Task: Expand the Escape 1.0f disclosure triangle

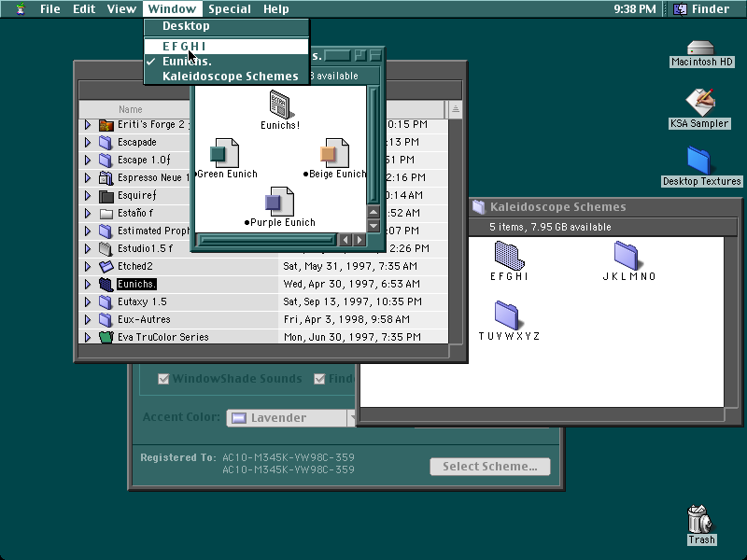Action: [x=88, y=160]
